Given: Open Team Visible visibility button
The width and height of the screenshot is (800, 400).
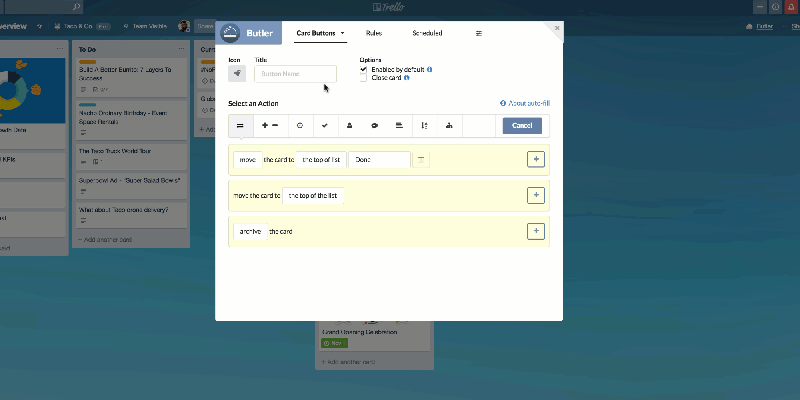Looking at the screenshot, I should 145,26.
